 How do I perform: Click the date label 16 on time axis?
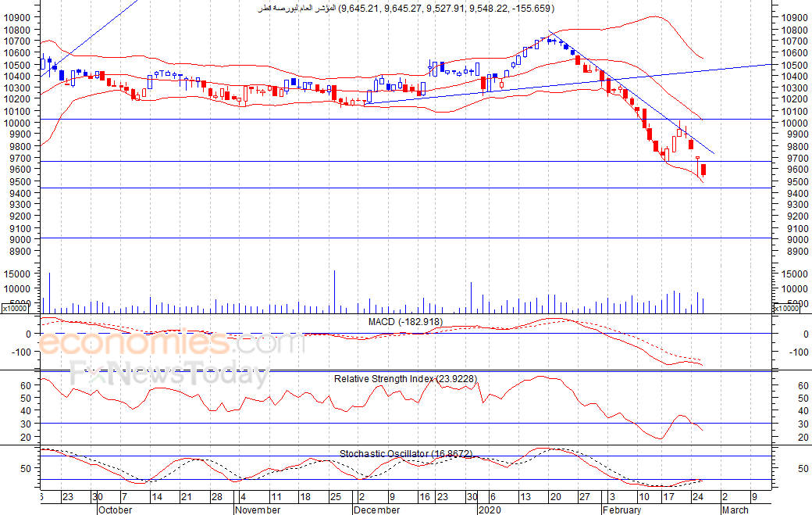[425, 497]
